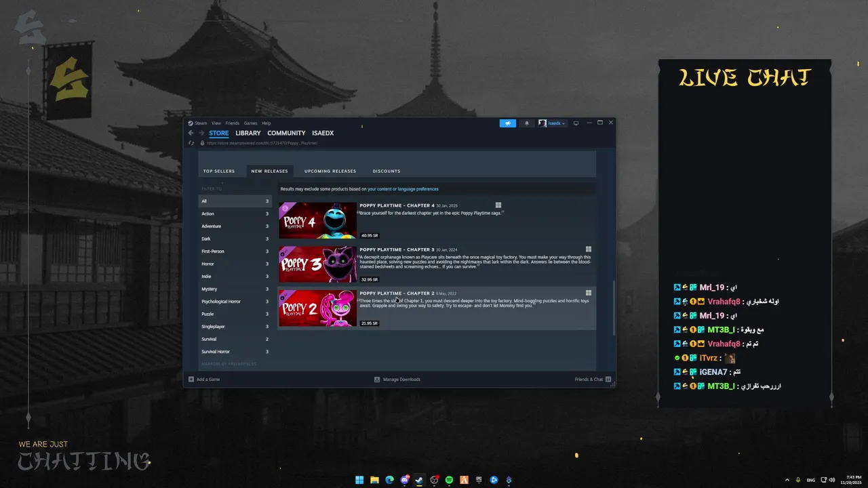The height and width of the screenshot is (488, 868).
Task: Open Poppy Playtime Chapter 2 thumbnail
Action: 317,308
